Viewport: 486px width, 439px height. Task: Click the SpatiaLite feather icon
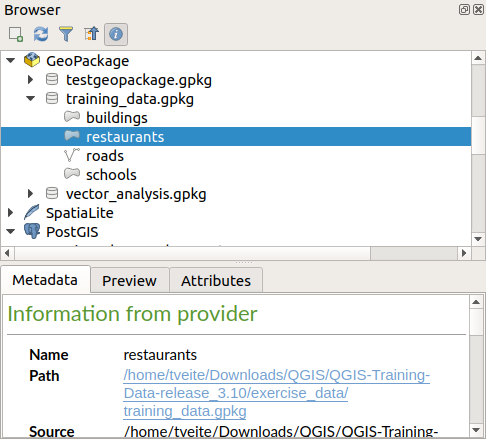32,212
